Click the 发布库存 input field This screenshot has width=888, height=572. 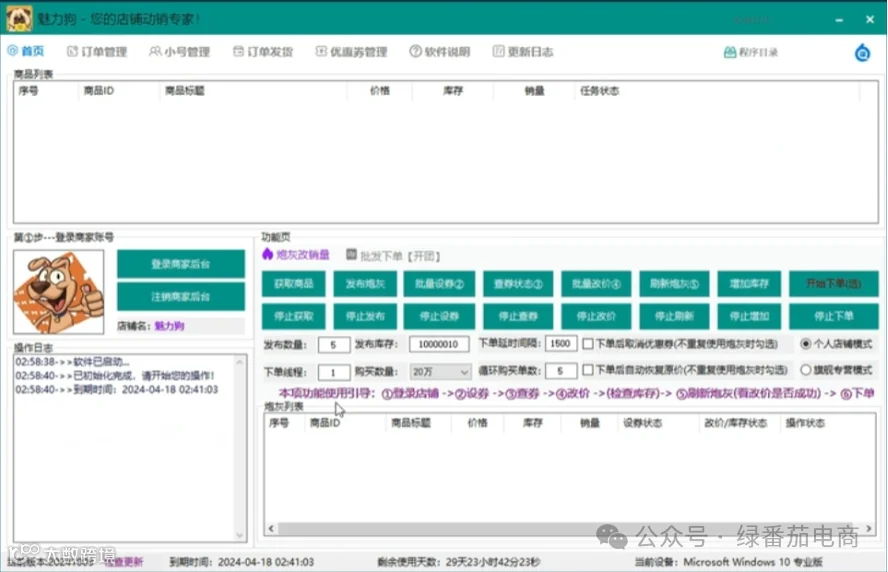(x=439, y=344)
